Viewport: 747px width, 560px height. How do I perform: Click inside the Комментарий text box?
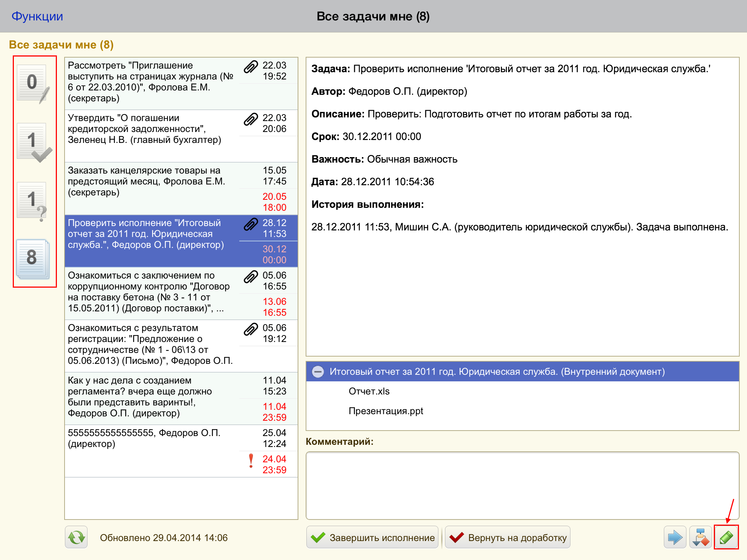[x=522, y=485]
